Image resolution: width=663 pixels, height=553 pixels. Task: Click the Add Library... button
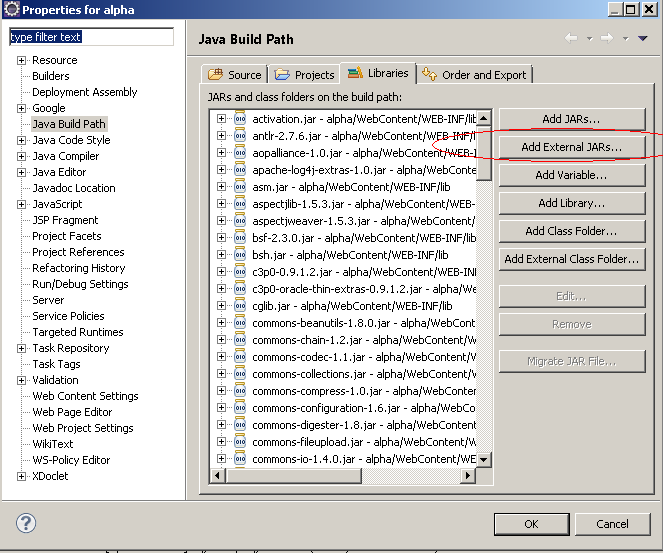point(572,203)
